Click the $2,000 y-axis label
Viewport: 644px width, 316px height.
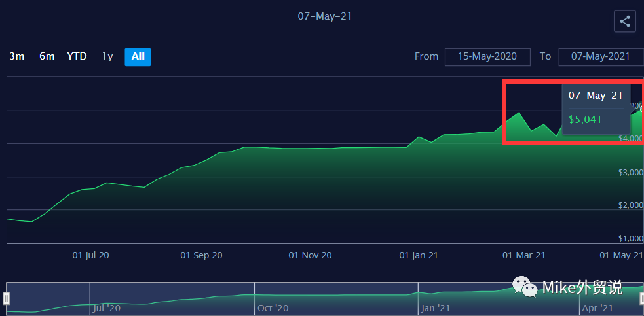pyautogui.click(x=631, y=205)
